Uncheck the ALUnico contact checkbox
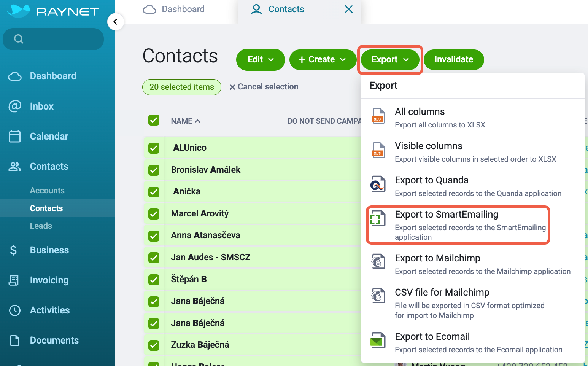The image size is (588, 366). (154, 148)
